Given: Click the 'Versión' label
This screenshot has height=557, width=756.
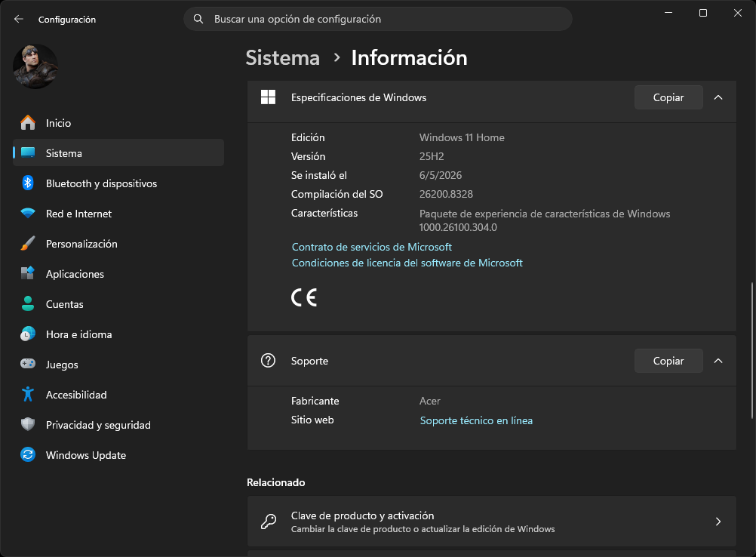Looking at the screenshot, I should pyautogui.click(x=308, y=156).
